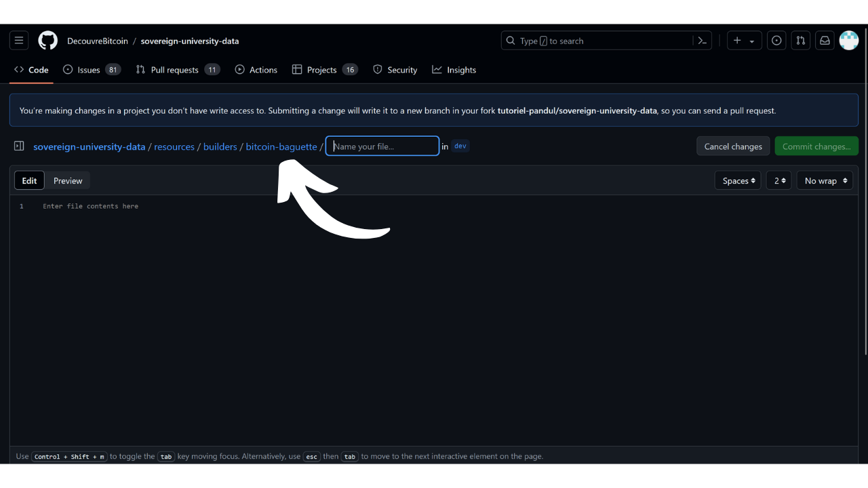The height and width of the screenshot is (488, 868).
Task: Click the Cancel changes button
Action: tap(733, 146)
